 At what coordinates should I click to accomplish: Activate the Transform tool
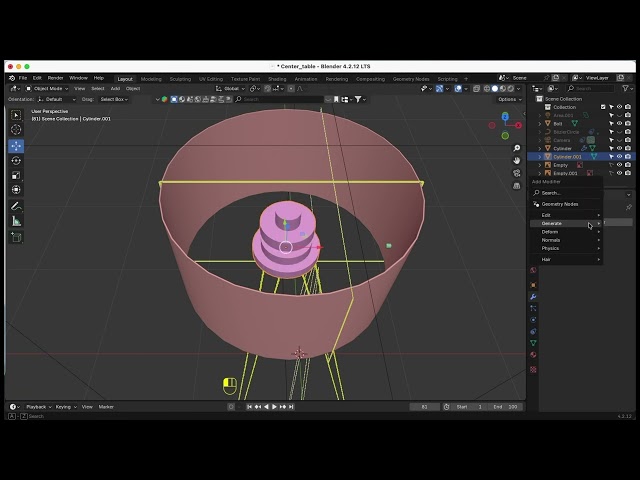coord(16,190)
